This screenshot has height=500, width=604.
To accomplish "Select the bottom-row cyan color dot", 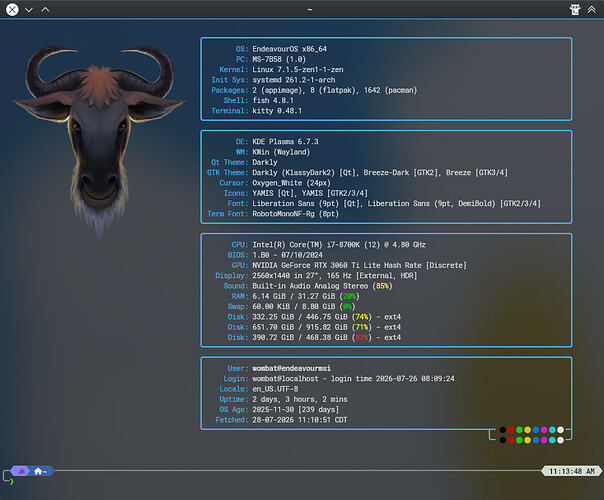I will 552,440.
